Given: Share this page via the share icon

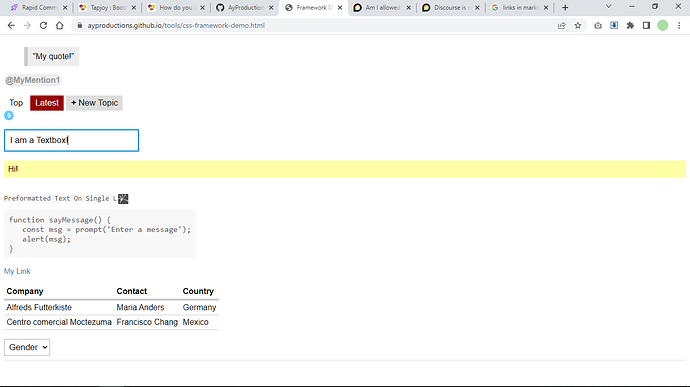Looking at the screenshot, I should pos(562,26).
